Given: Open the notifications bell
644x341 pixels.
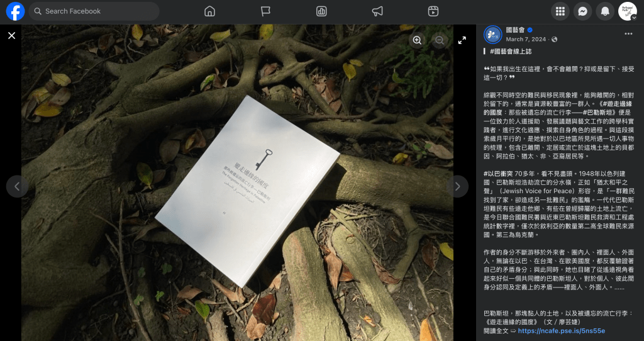Looking at the screenshot, I should click(605, 11).
